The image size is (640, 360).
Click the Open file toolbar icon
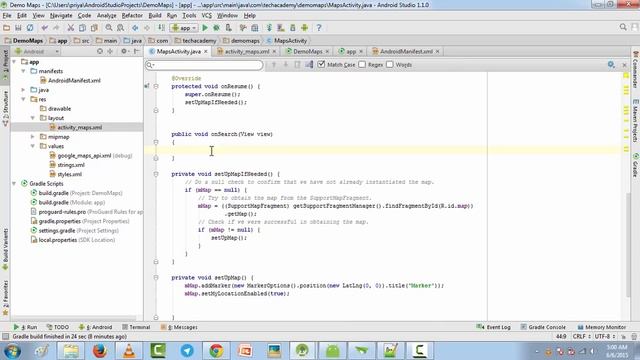[7, 28]
